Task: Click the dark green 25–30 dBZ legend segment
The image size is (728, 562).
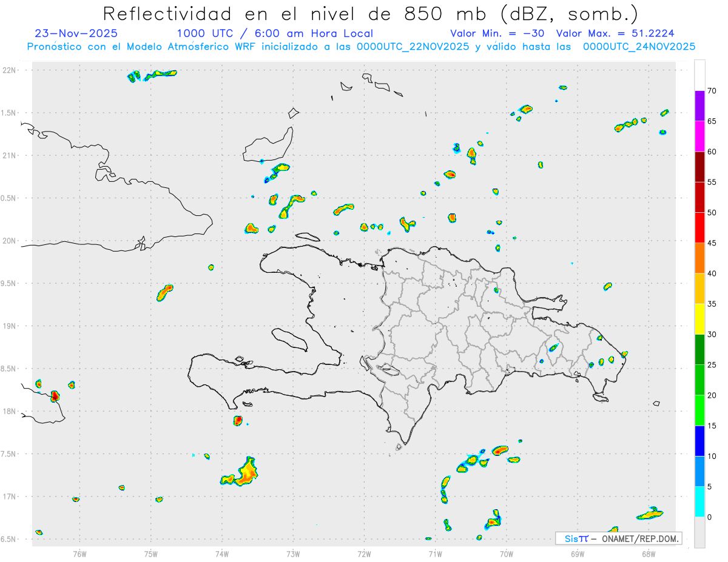Action: tap(699, 350)
